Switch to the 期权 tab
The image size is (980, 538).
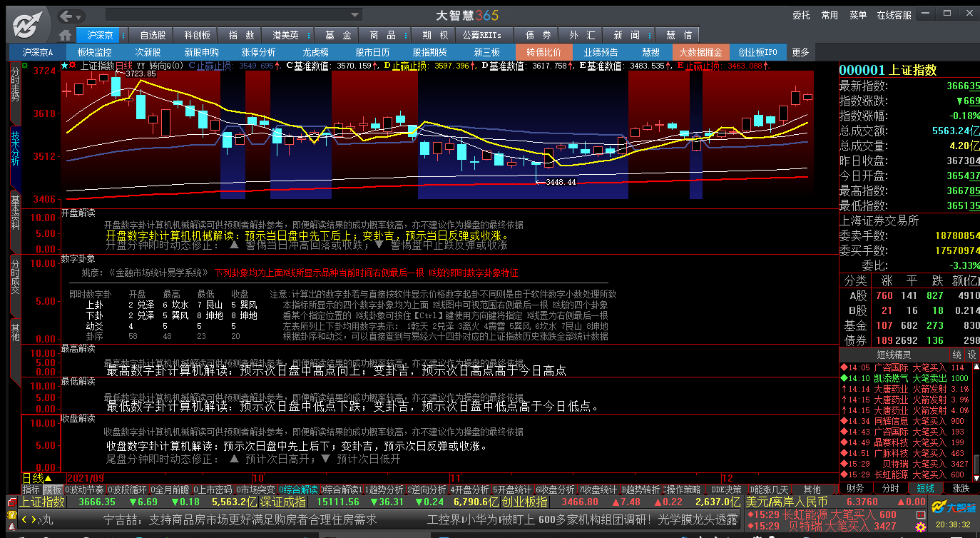(434, 35)
